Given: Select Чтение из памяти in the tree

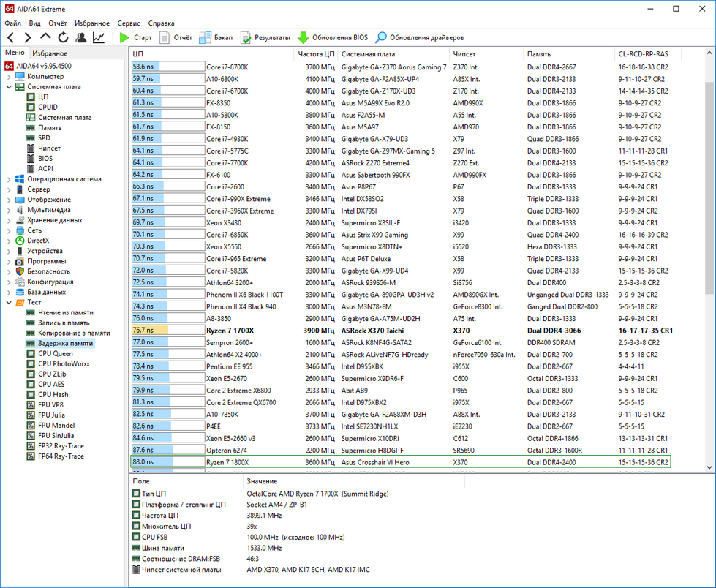Looking at the screenshot, I should click(64, 312).
